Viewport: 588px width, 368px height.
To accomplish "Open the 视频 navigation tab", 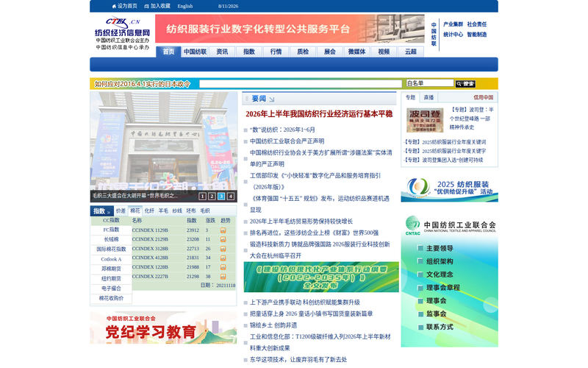I will (x=384, y=52).
